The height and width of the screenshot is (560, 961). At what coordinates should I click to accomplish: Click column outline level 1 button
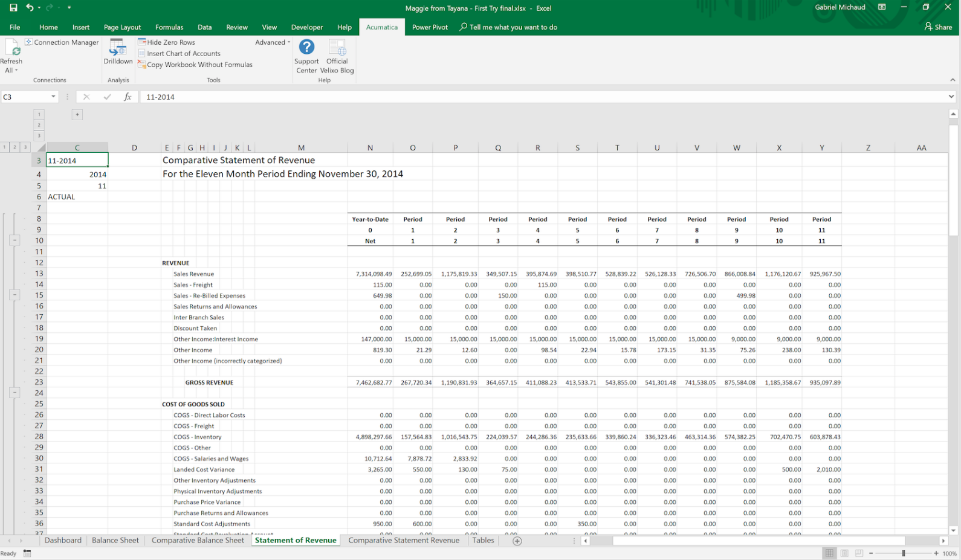coord(39,114)
